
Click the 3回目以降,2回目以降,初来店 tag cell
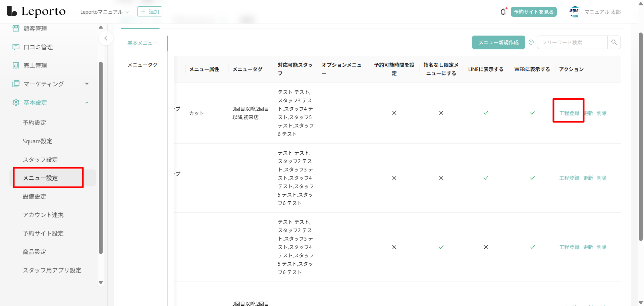pyautogui.click(x=251, y=113)
